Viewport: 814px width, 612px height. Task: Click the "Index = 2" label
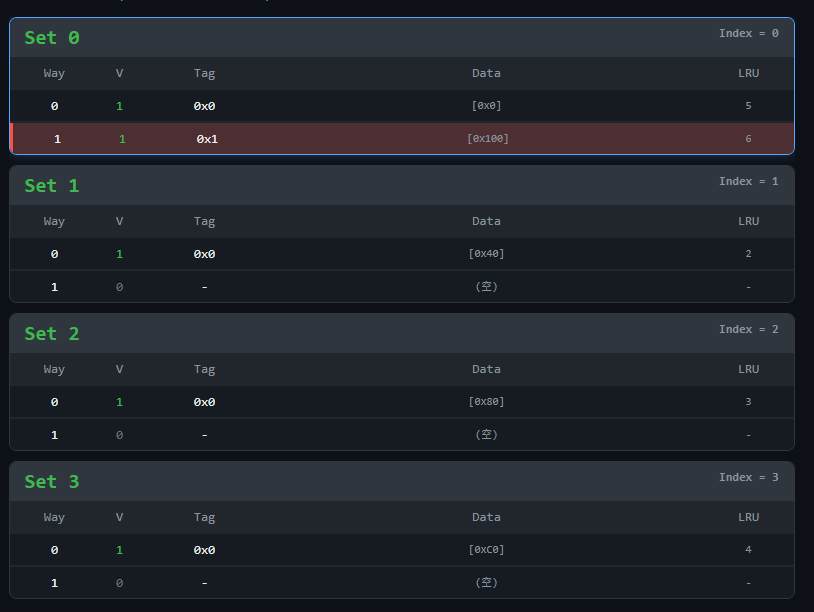pos(748,330)
